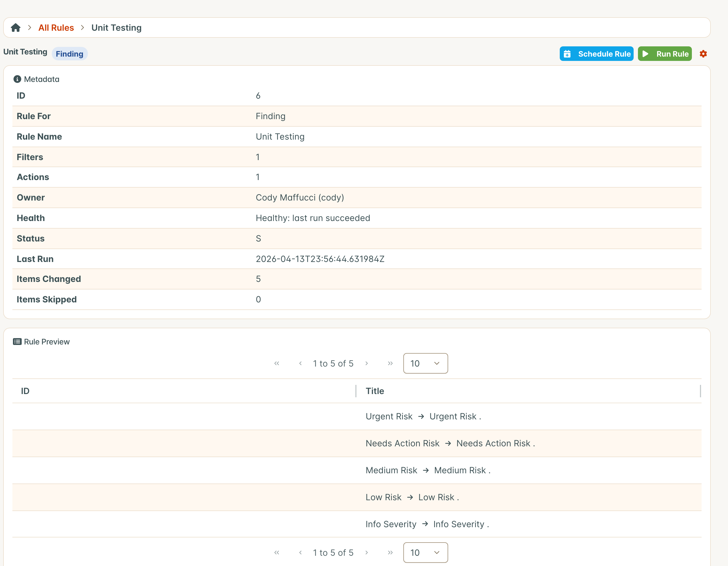Go to first page in top pagination
Image resolution: width=728 pixels, height=566 pixels.
tap(277, 363)
